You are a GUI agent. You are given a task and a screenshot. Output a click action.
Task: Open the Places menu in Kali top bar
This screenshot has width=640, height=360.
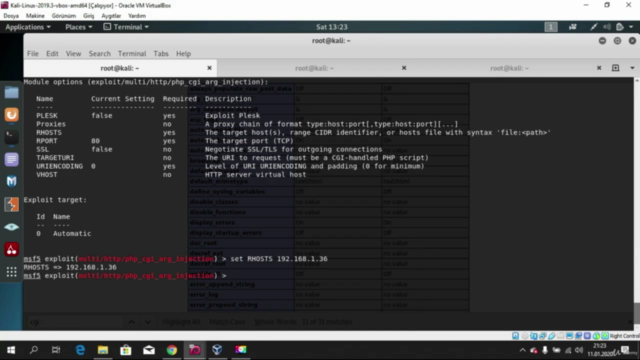point(79,27)
